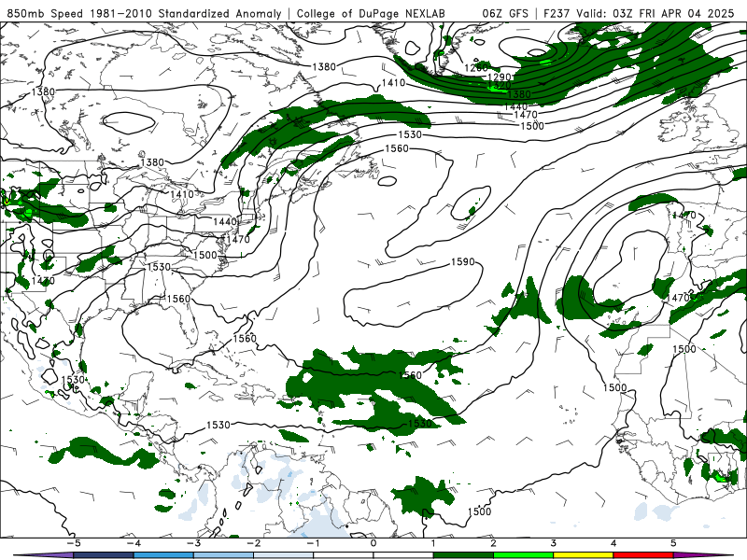The height and width of the screenshot is (560, 747).
Task: Select the blue -4 to -3 colorbar segment
Action: 163,555
